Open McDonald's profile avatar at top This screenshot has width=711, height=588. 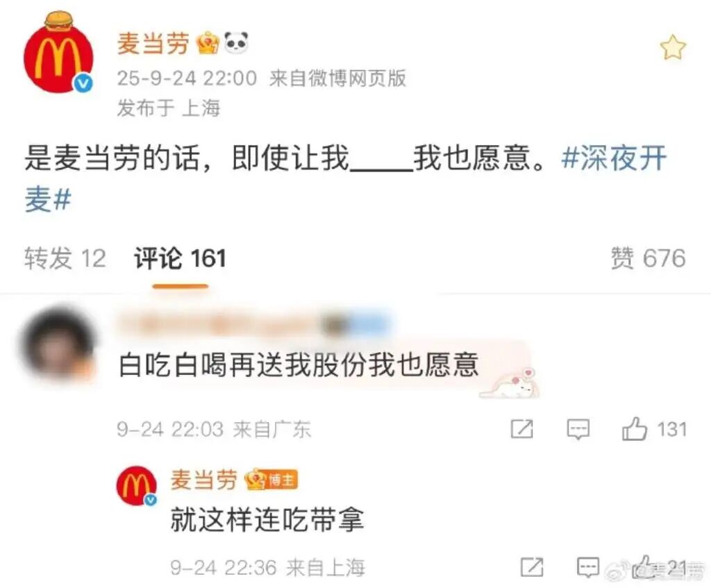tap(58, 54)
